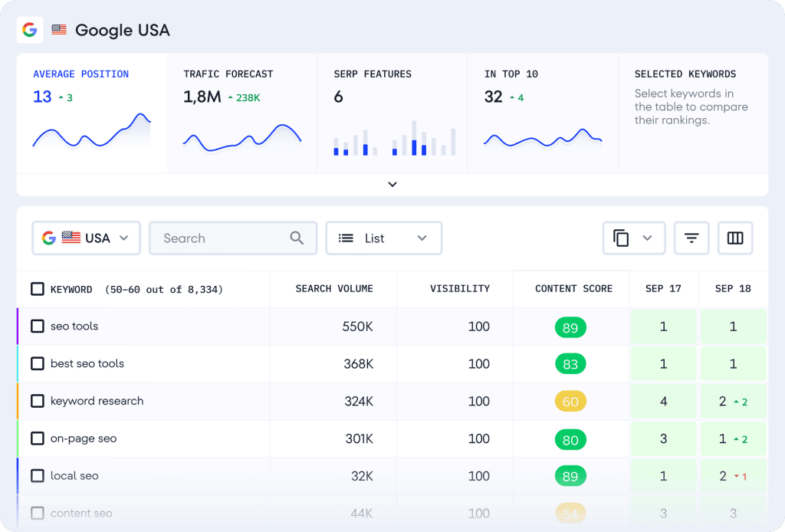Click the 'best seo tools' keyword text
The image size is (785, 532).
click(87, 363)
